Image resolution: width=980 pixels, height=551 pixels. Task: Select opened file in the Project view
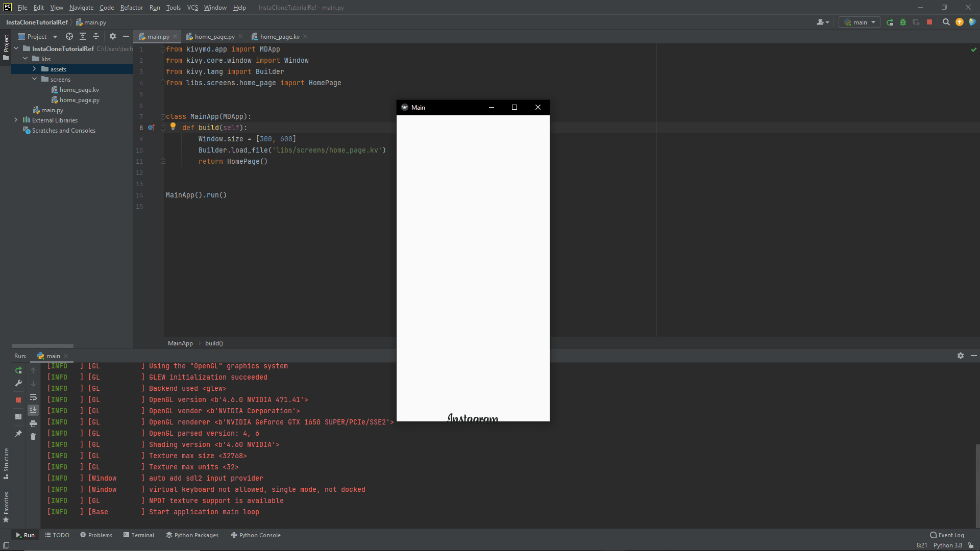pyautogui.click(x=69, y=36)
